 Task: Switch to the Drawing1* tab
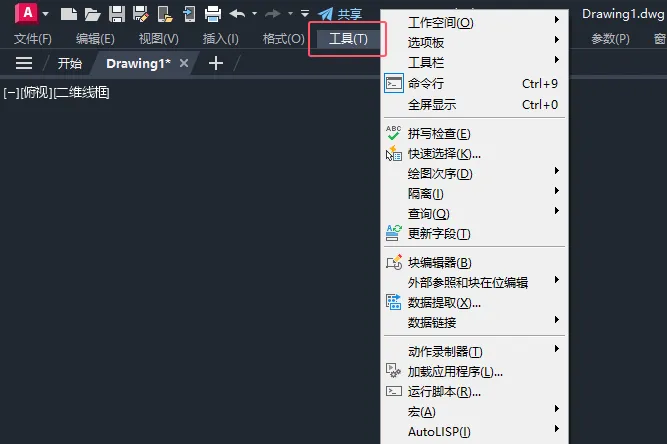coord(138,63)
